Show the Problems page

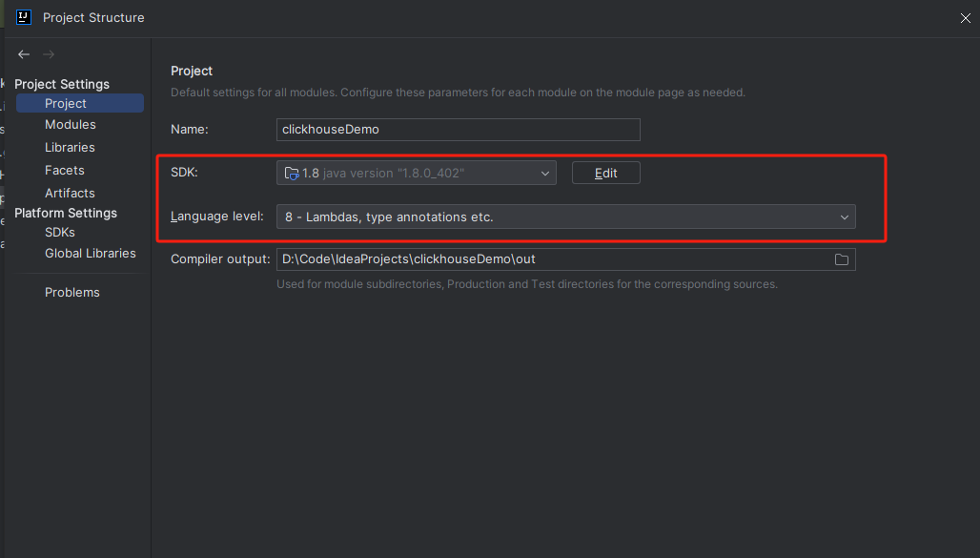click(x=71, y=292)
